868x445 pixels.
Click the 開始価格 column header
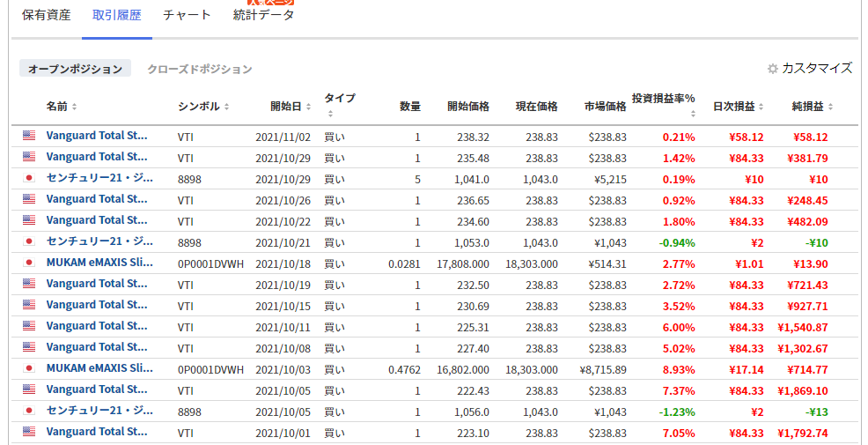pyautogui.click(x=468, y=107)
